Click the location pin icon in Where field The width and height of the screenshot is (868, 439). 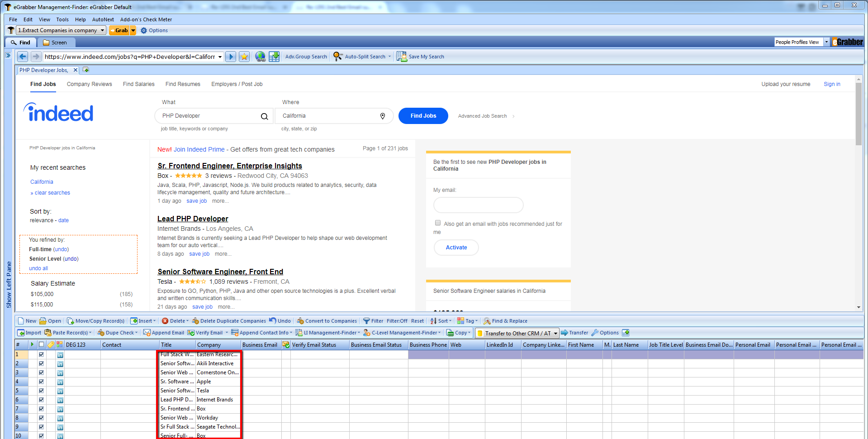click(383, 116)
